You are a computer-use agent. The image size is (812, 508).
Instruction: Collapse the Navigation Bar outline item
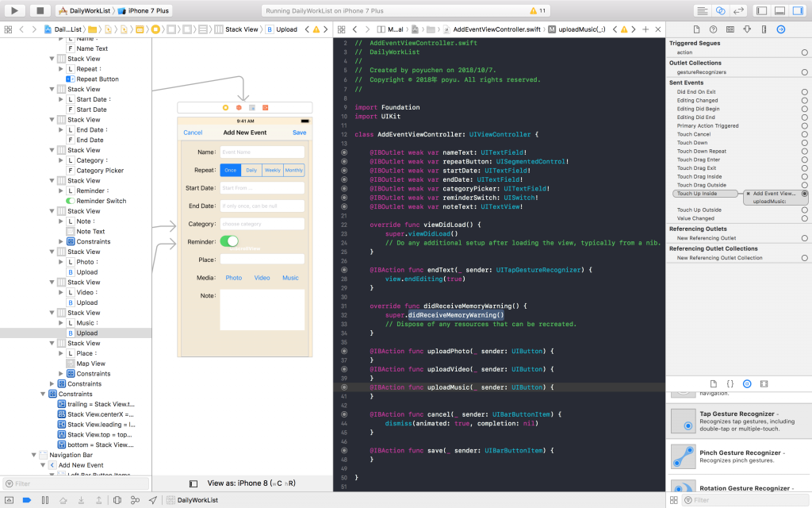(x=33, y=455)
